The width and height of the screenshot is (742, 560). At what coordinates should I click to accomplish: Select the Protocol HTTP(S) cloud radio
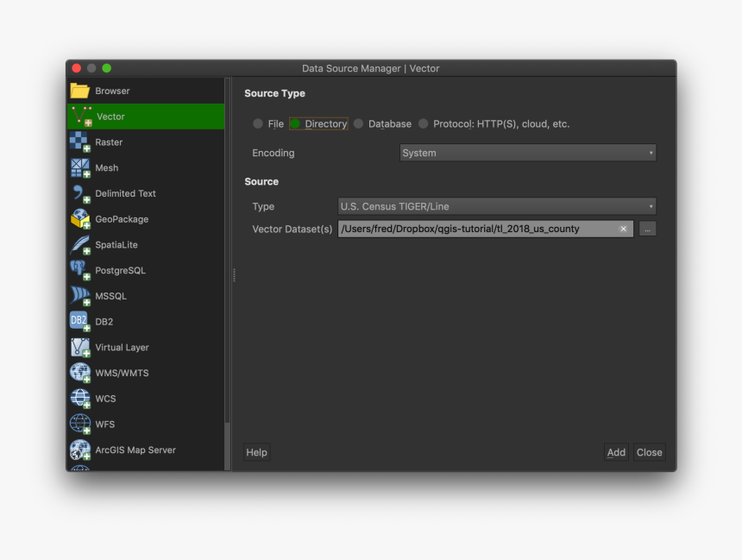(424, 123)
